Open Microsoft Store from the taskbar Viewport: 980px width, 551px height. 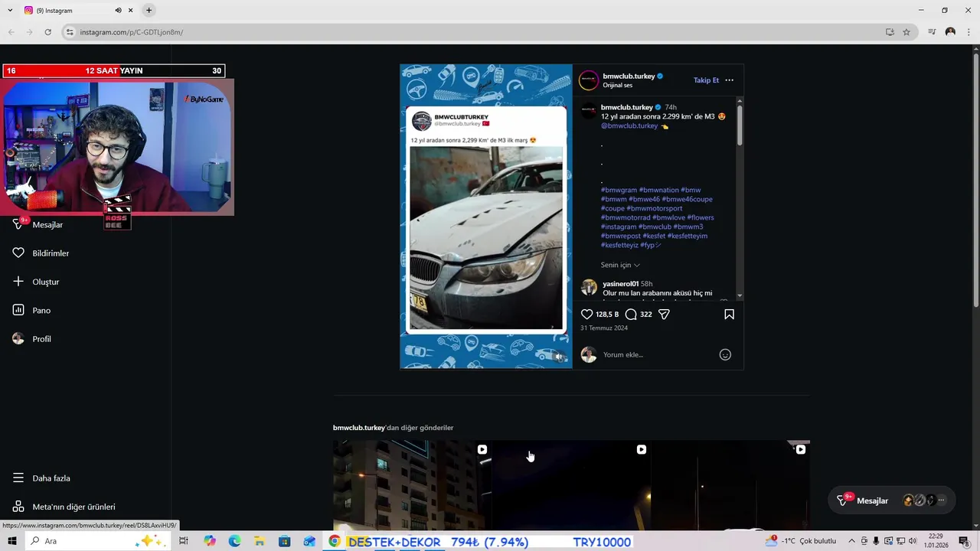(x=285, y=541)
